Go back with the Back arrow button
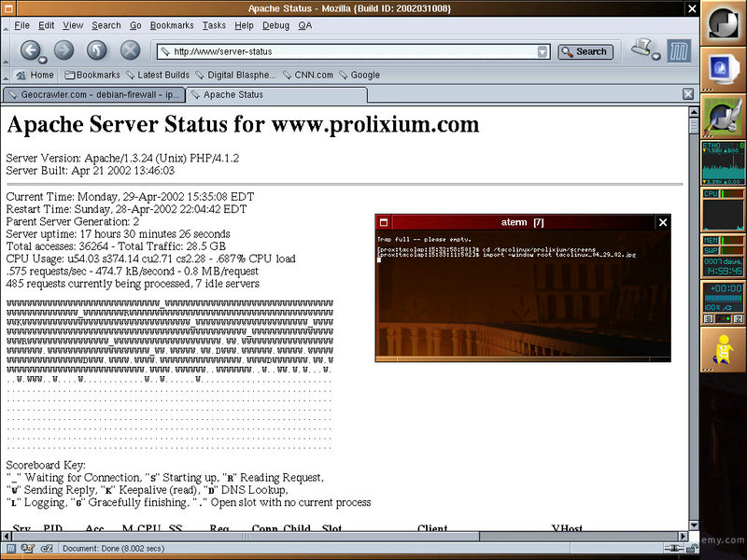 point(31,50)
